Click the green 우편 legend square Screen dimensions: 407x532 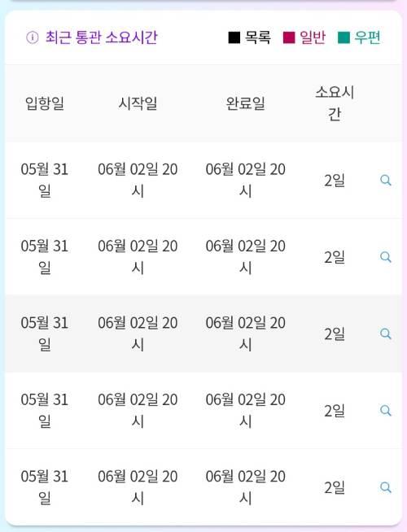pos(344,37)
